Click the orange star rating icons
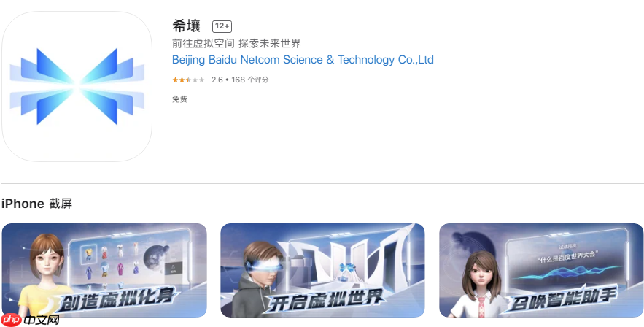Image resolution: width=644 pixels, height=327 pixels. [188, 80]
